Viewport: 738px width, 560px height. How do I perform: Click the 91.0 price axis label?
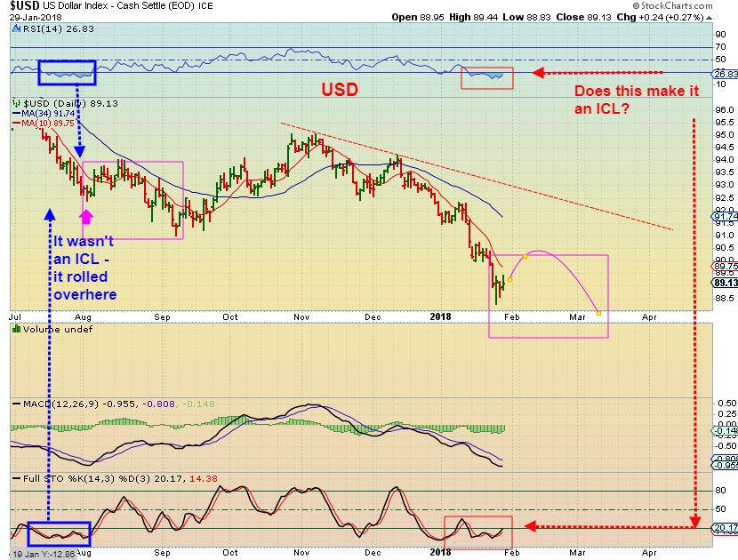[725, 235]
